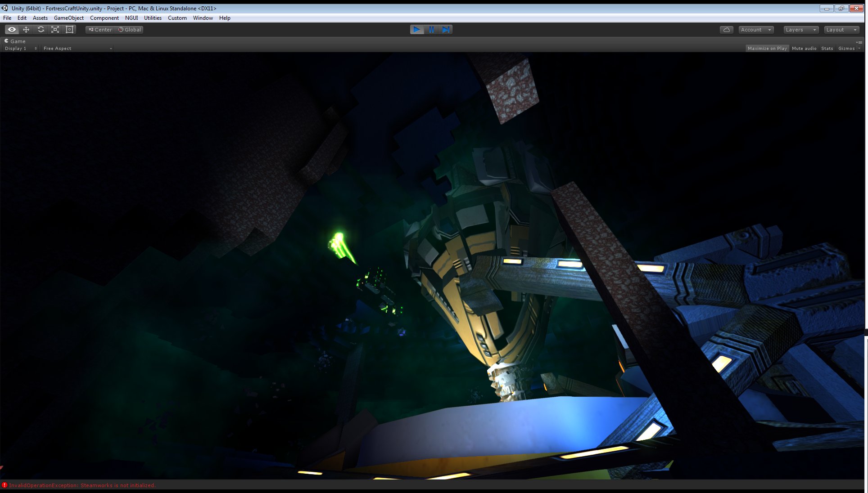Open the Cloud services icon
Image resolution: width=868 pixels, height=493 pixels.
(x=727, y=30)
